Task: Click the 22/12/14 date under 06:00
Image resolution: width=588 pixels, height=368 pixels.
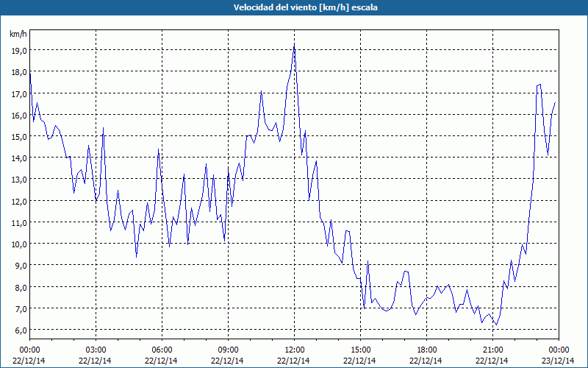Action: pyautogui.click(x=161, y=361)
